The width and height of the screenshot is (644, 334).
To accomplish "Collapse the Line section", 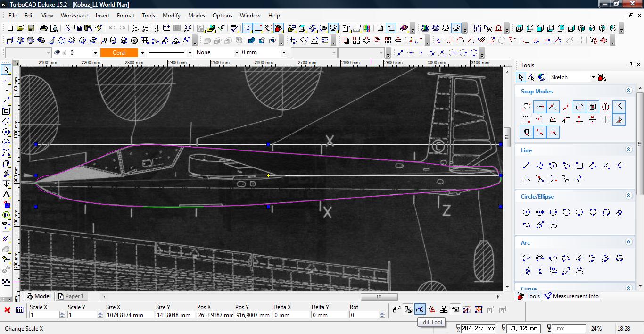I will click(x=628, y=150).
